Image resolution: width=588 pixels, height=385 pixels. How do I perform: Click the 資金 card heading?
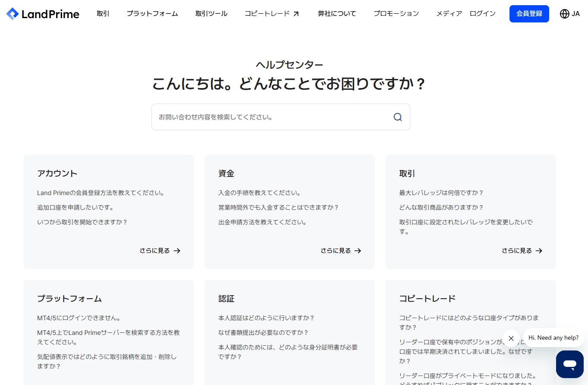pos(226,174)
